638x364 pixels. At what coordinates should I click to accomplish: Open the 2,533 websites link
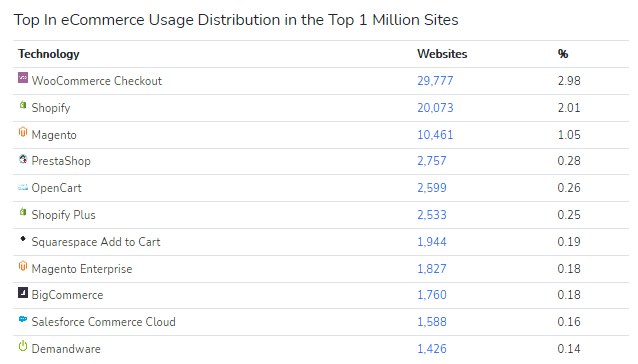click(432, 215)
